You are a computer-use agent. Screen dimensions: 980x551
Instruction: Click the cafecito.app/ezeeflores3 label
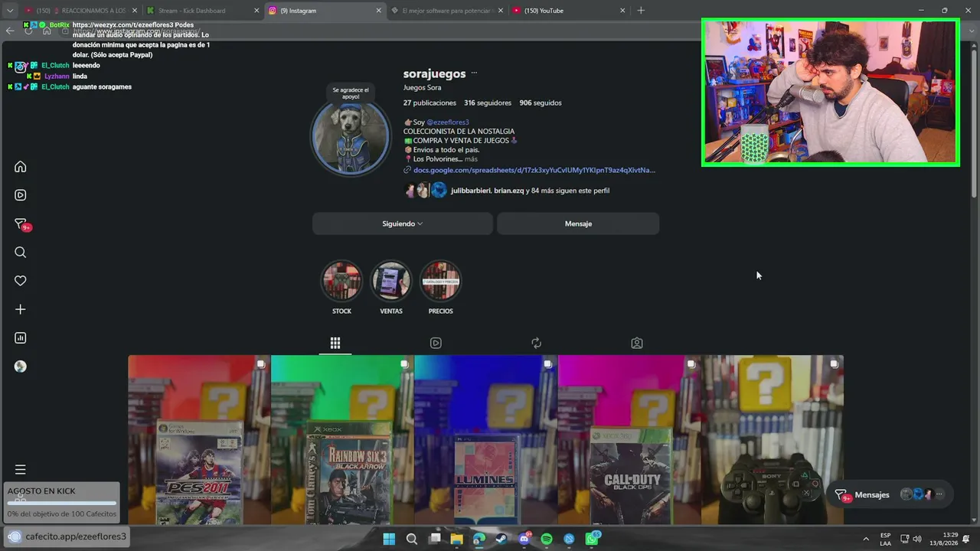(76, 536)
